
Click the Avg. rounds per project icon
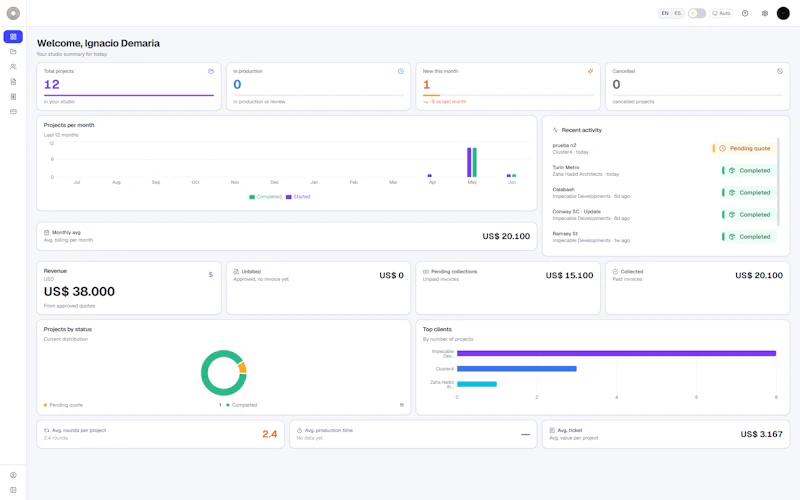46,430
